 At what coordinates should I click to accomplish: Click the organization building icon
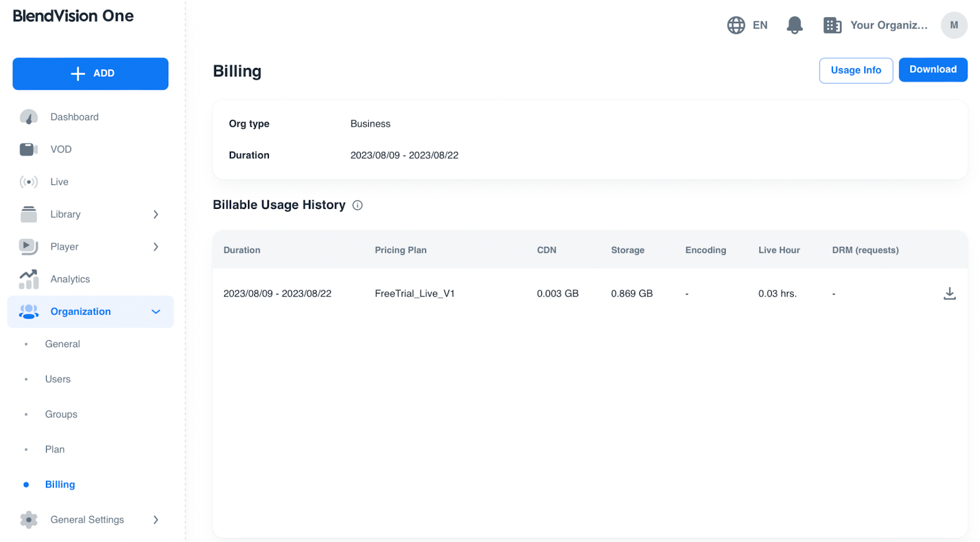[832, 25]
